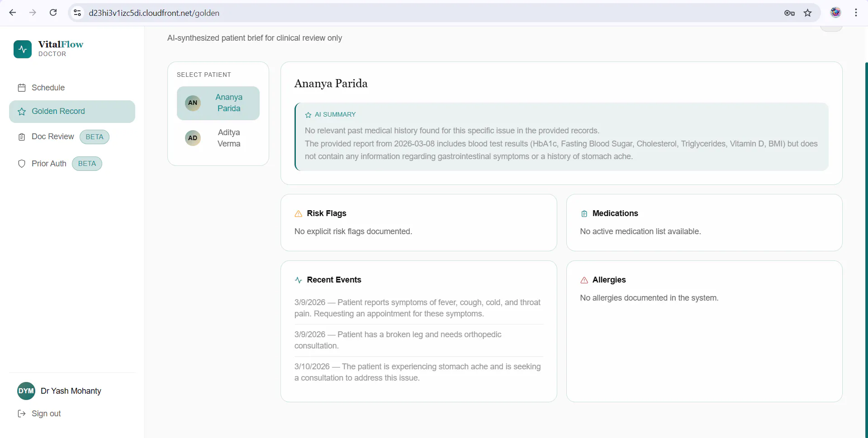Click Dr Yash Mohanty name

click(x=71, y=391)
